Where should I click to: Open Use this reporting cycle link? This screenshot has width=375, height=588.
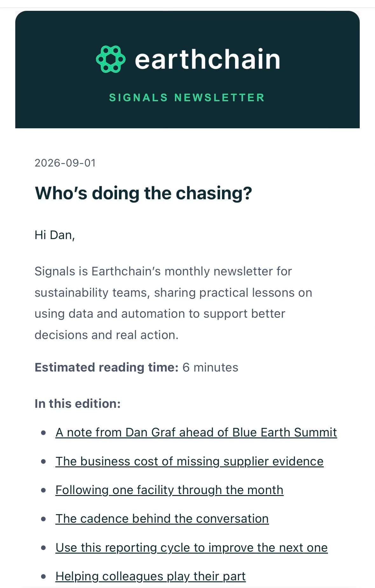pyautogui.click(x=191, y=548)
